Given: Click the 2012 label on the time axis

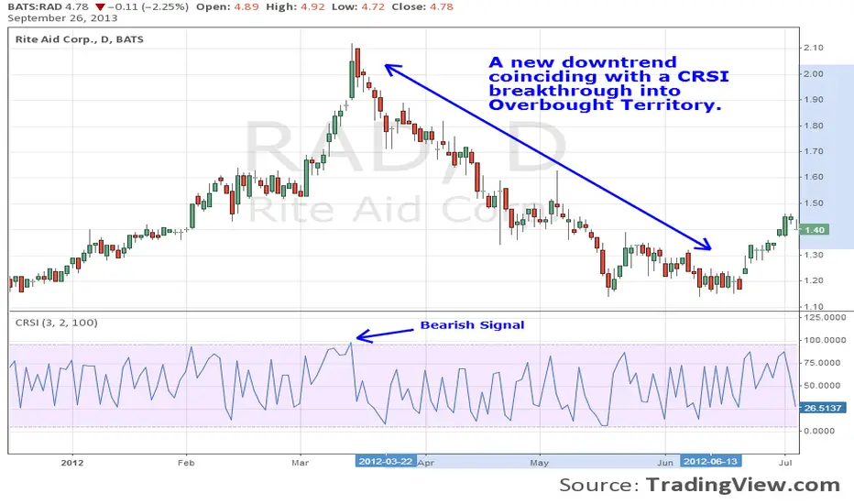Looking at the screenshot, I should coord(72,463).
